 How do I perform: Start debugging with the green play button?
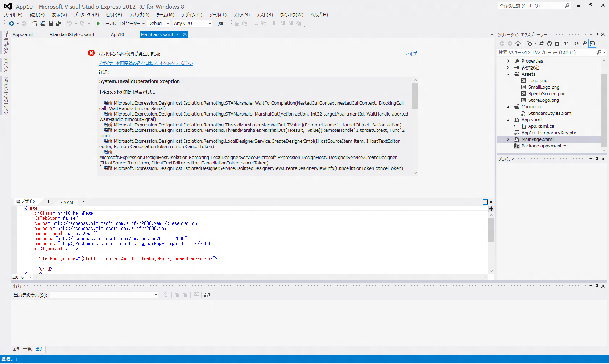coord(98,24)
